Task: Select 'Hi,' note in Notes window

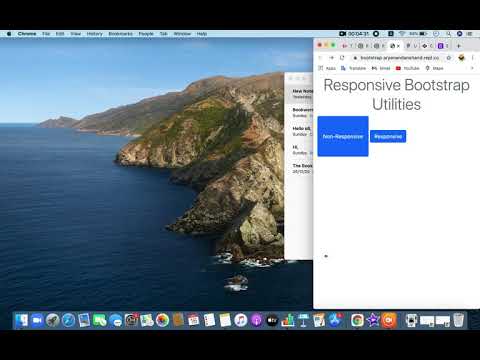Action: pos(299,150)
